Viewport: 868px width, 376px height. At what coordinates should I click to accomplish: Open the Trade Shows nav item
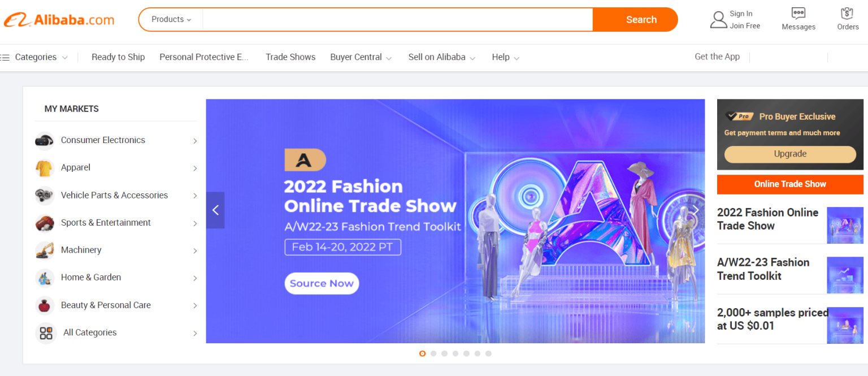290,57
